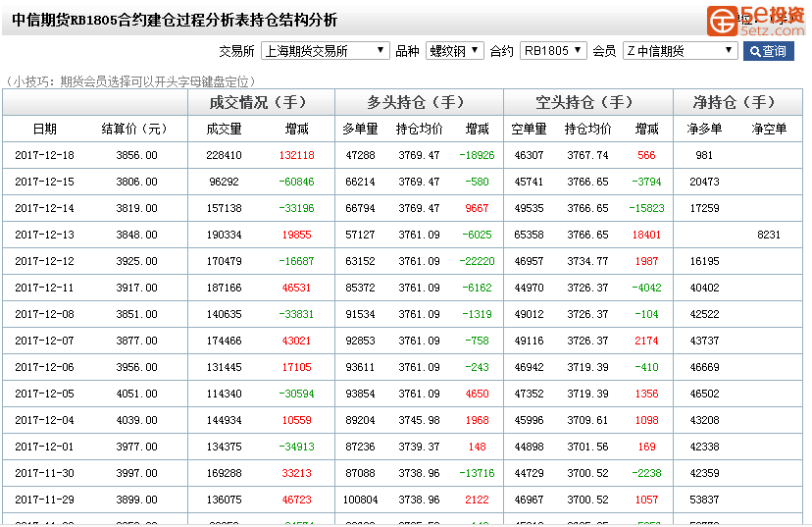Click the 成交情况（手） group header

point(261,102)
